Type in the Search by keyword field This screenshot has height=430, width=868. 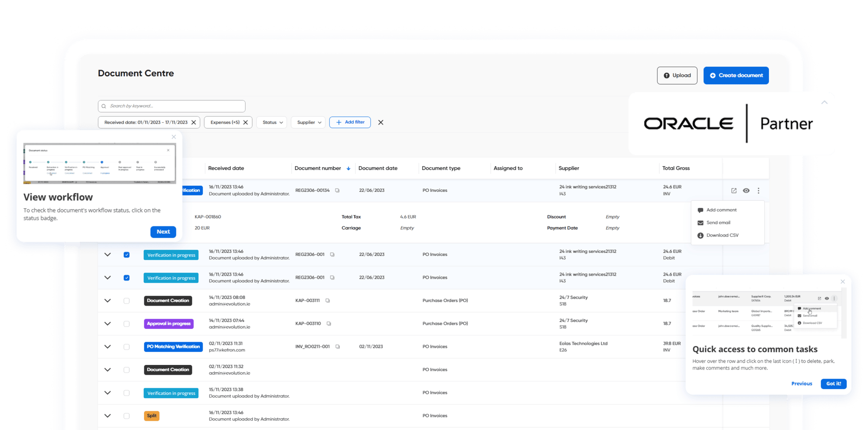coord(174,106)
